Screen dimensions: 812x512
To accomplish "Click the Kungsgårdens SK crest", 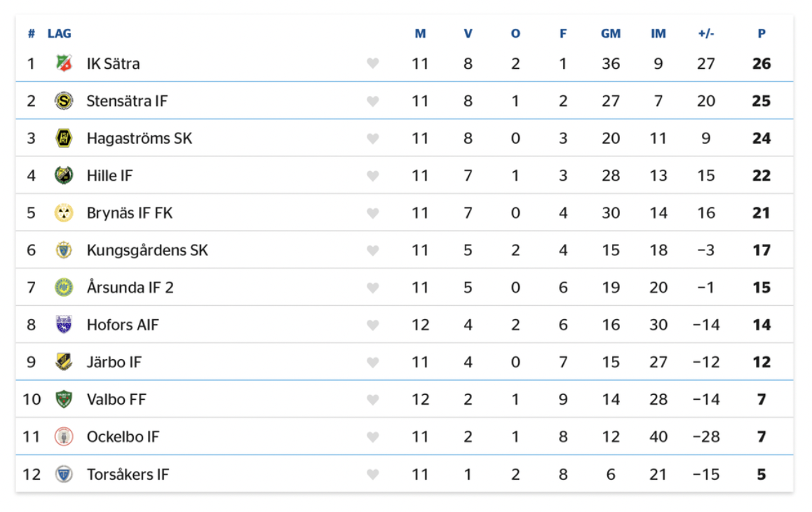I will coord(64,250).
